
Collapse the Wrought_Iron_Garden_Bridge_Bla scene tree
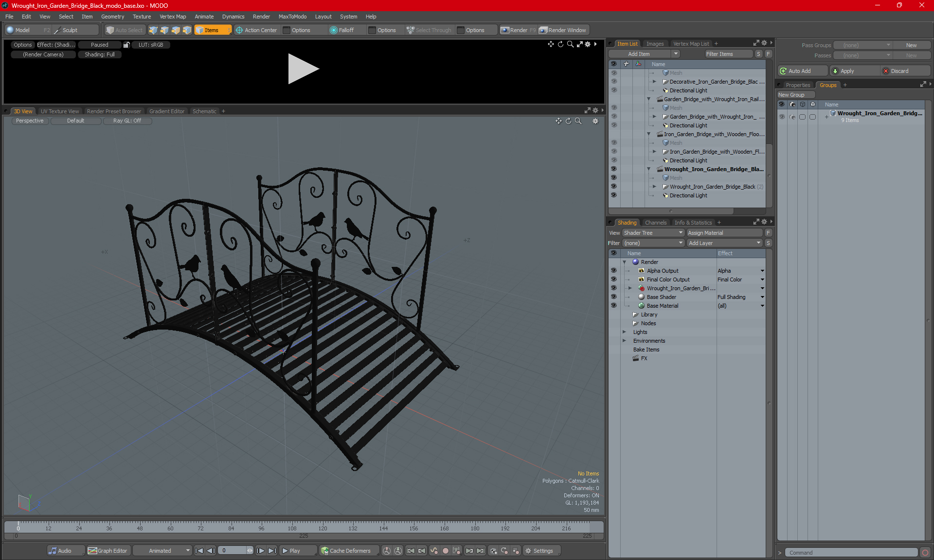[648, 169]
